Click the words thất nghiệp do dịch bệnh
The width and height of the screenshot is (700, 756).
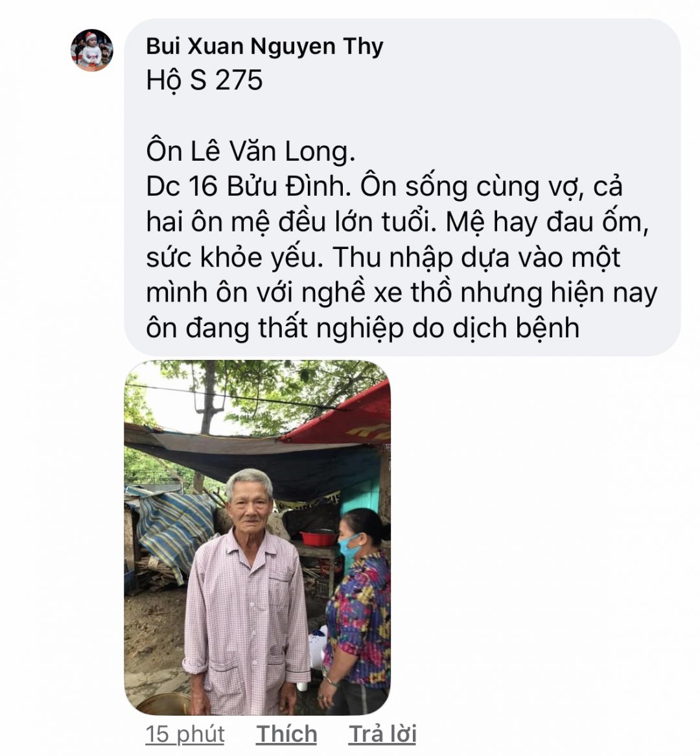click(x=419, y=328)
